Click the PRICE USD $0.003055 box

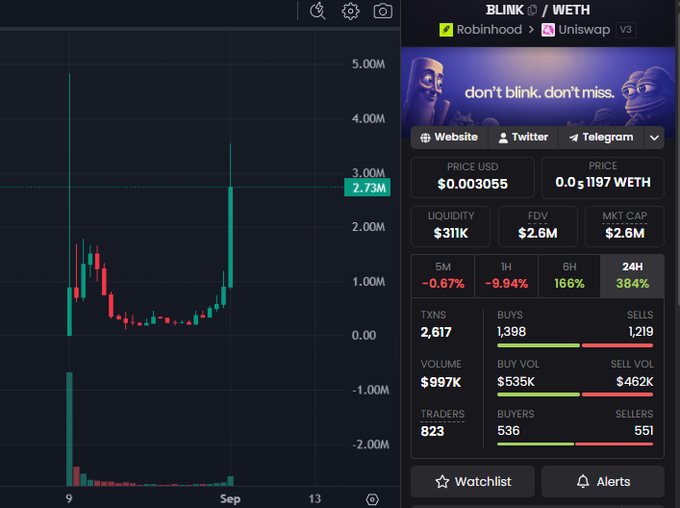click(473, 177)
